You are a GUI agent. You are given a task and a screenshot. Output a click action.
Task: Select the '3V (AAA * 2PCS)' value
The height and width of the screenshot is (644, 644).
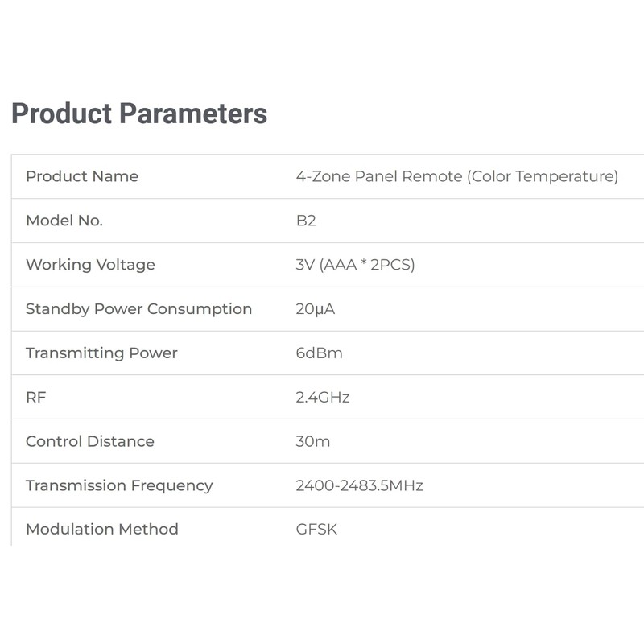tap(355, 265)
